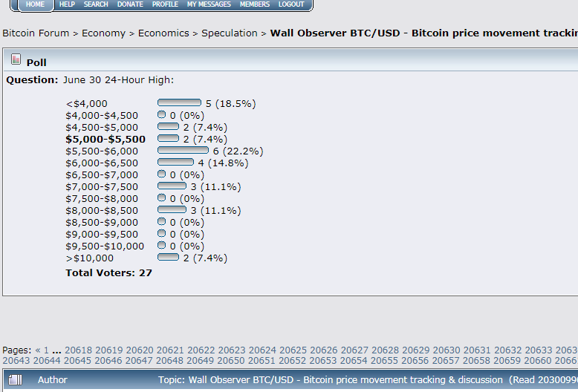Open thread page 20628
The width and height of the screenshot is (578, 392).
[386, 350]
